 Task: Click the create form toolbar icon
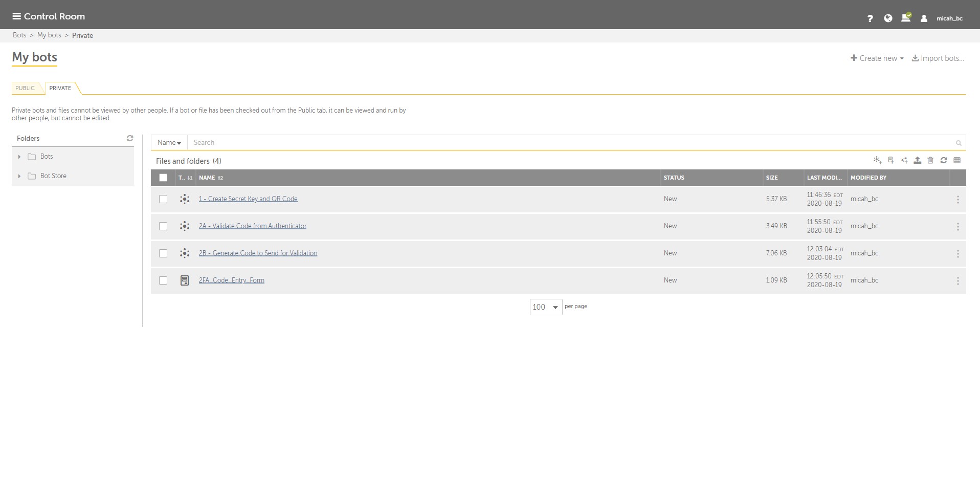tap(891, 160)
